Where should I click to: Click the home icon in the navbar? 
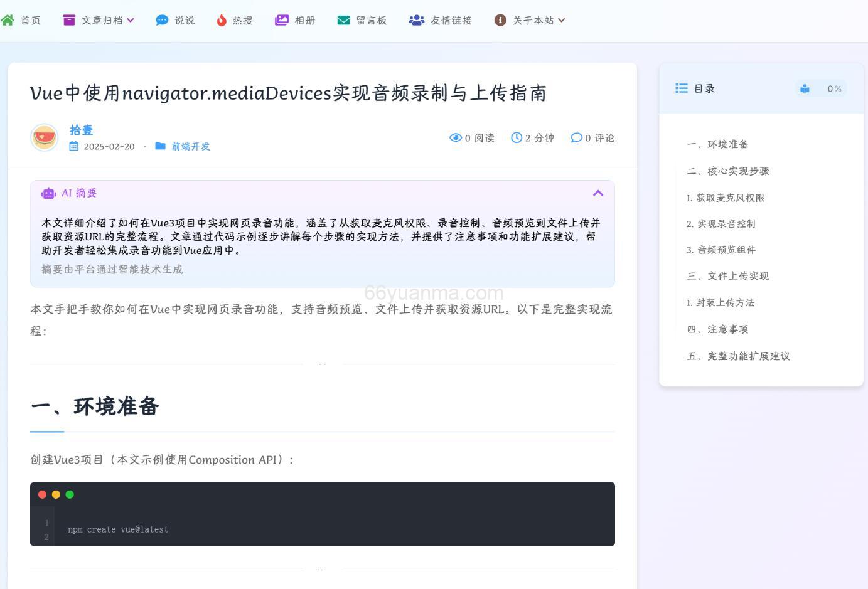tap(8, 19)
